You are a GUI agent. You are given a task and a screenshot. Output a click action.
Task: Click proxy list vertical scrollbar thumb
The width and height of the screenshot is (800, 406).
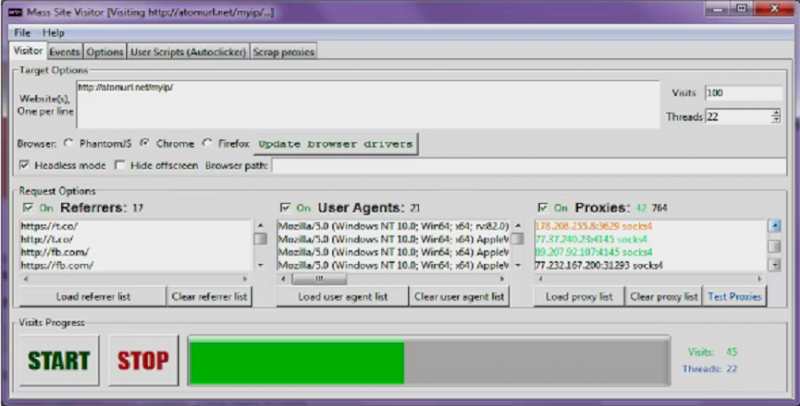(x=774, y=246)
